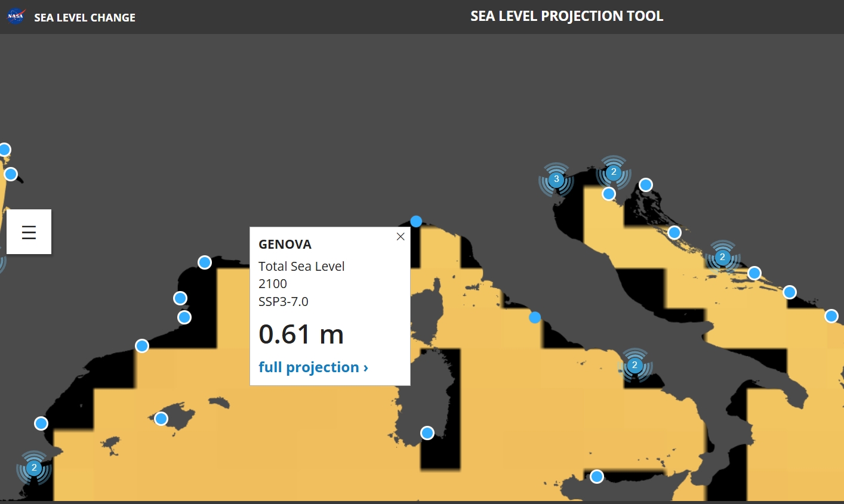Image resolution: width=844 pixels, height=504 pixels.
Task: Select the station marker on France's southern coast
Action: (x=205, y=262)
